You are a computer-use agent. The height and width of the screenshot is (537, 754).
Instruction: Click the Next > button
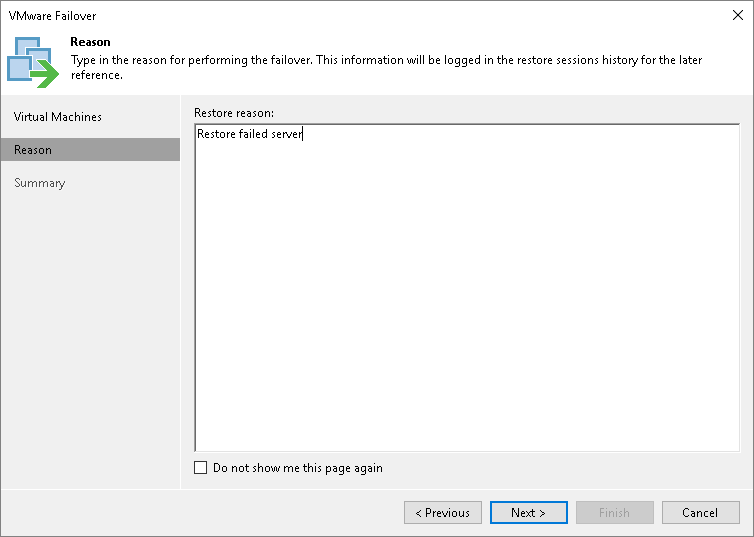528,512
